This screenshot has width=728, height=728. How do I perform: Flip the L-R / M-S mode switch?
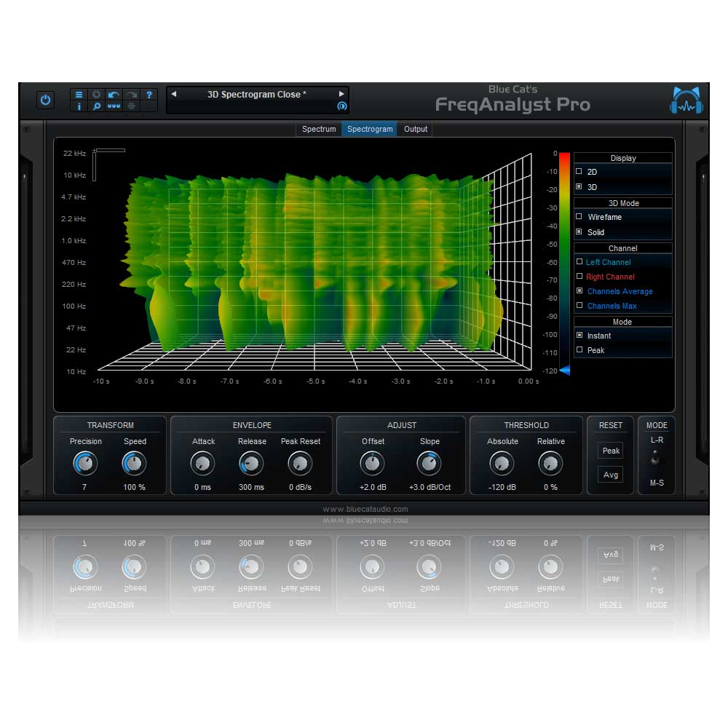pyautogui.click(x=656, y=457)
